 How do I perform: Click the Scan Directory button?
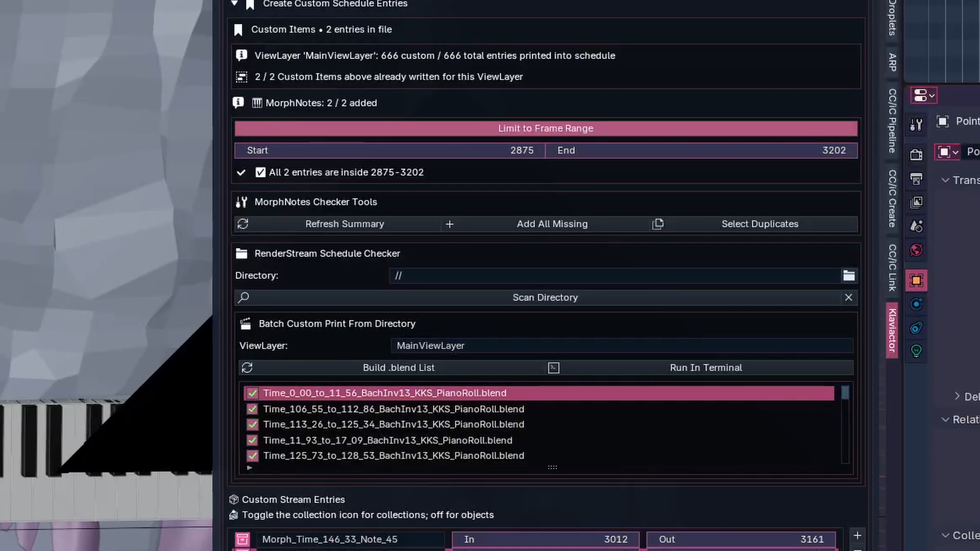545,297
